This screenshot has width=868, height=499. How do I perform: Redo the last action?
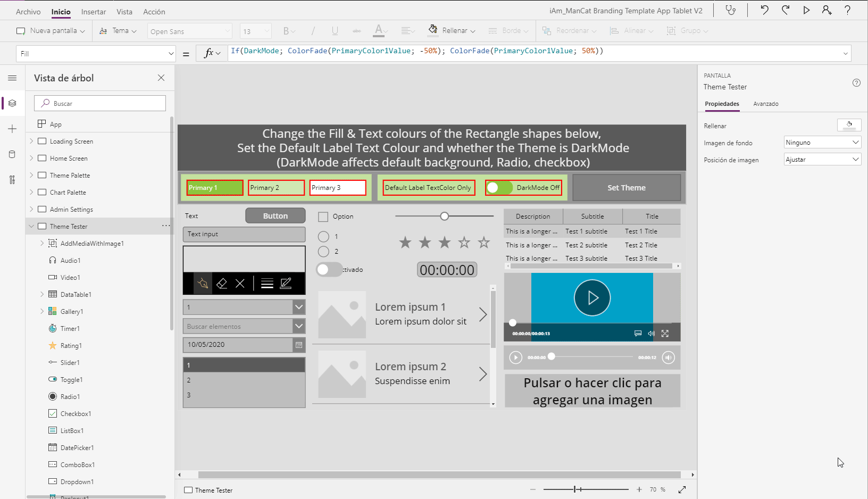click(786, 10)
